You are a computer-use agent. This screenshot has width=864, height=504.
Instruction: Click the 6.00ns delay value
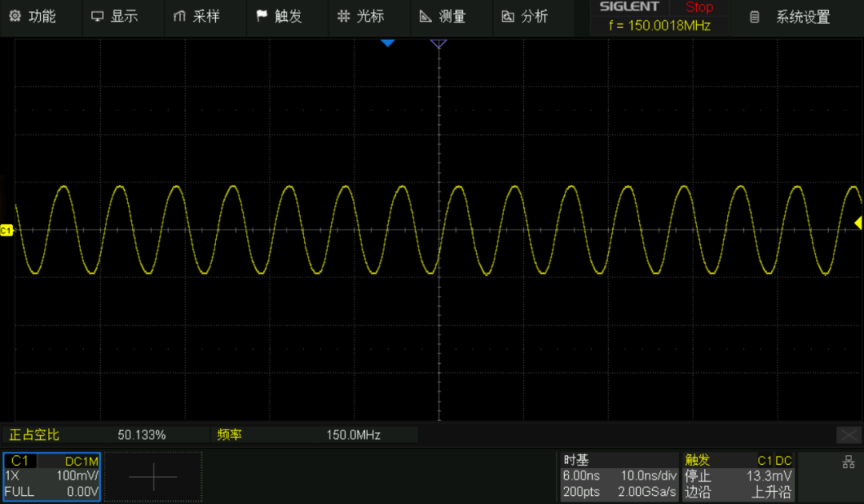point(582,475)
